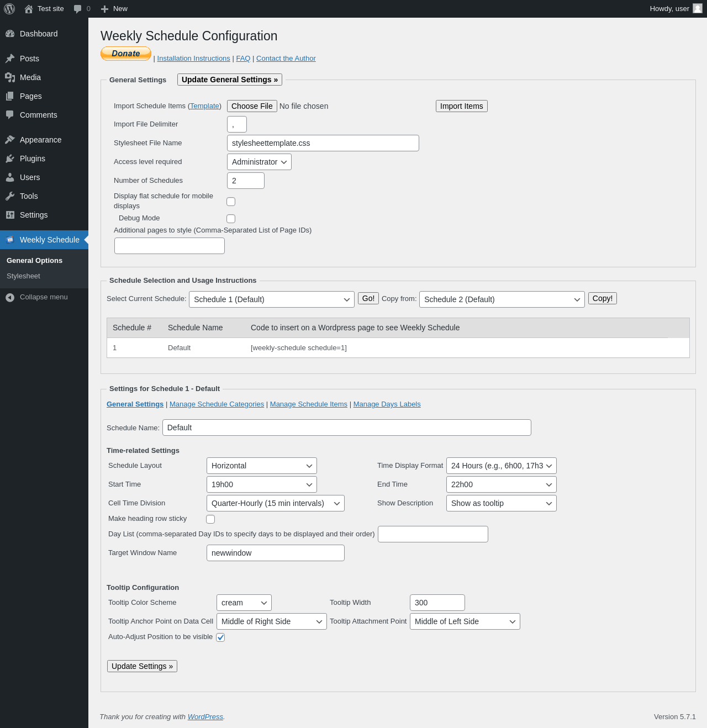Uncheck Auto-Adjust Position to be visible
The height and width of the screenshot is (728, 707).
220,637
